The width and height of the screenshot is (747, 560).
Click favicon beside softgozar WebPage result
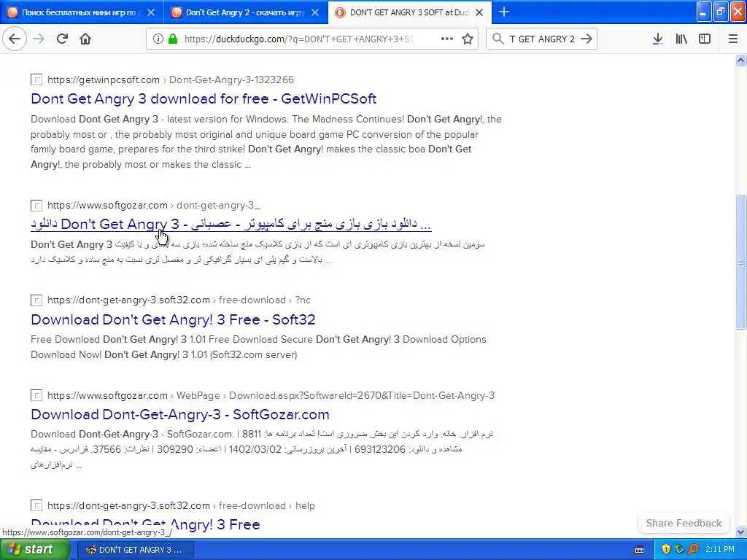(x=36, y=395)
